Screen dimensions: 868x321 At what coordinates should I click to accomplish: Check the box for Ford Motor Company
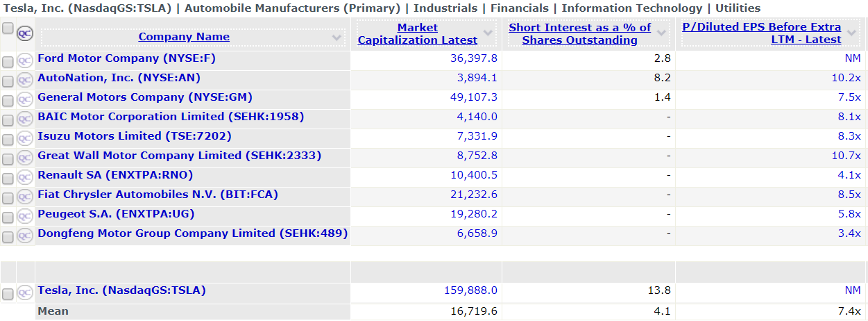pyautogui.click(x=8, y=62)
